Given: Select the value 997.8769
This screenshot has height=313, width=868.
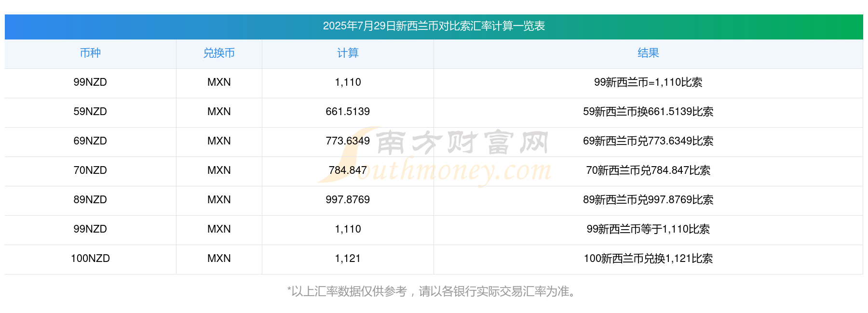Looking at the screenshot, I should click(348, 200).
